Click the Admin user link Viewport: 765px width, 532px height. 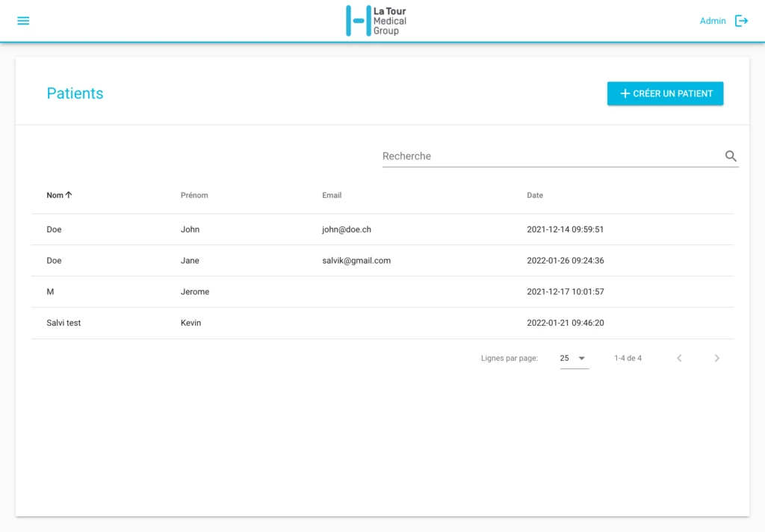(712, 21)
